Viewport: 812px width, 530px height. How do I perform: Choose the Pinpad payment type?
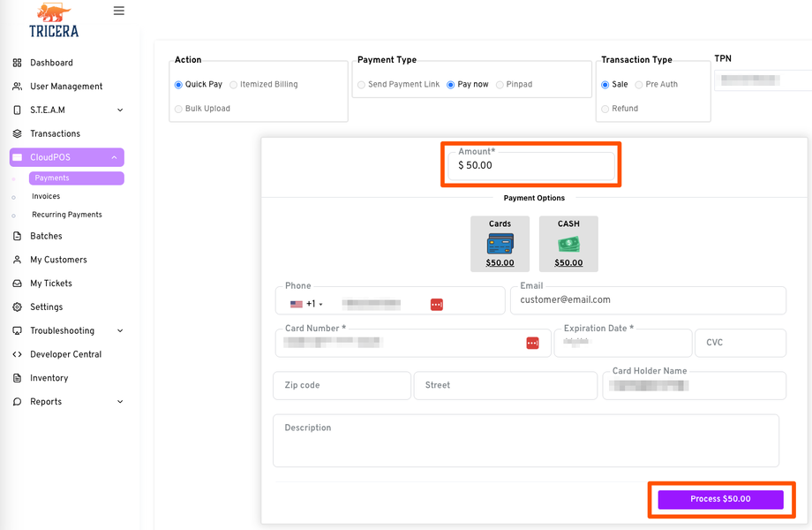[x=500, y=85]
